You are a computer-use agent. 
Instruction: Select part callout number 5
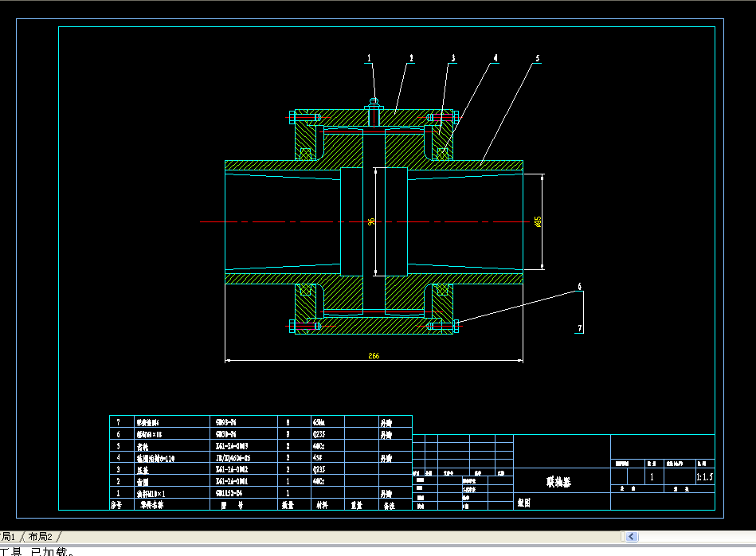(x=538, y=58)
